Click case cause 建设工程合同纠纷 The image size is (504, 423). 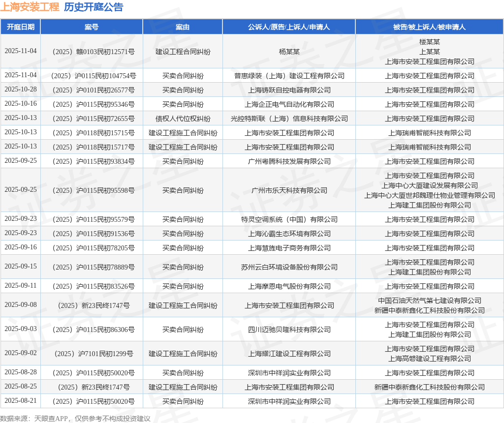(183, 52)
